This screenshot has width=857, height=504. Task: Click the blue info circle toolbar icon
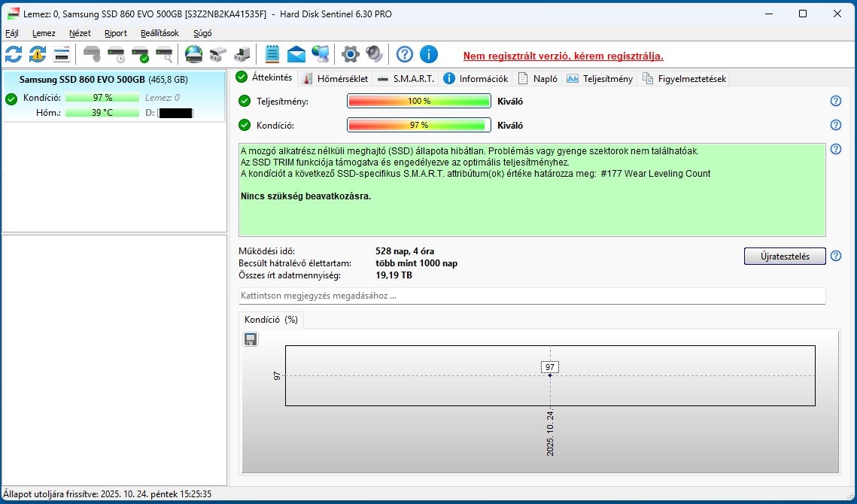[x=429, y=54]
